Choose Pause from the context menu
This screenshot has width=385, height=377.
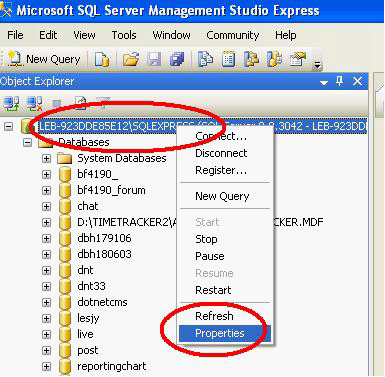[225, 256]
